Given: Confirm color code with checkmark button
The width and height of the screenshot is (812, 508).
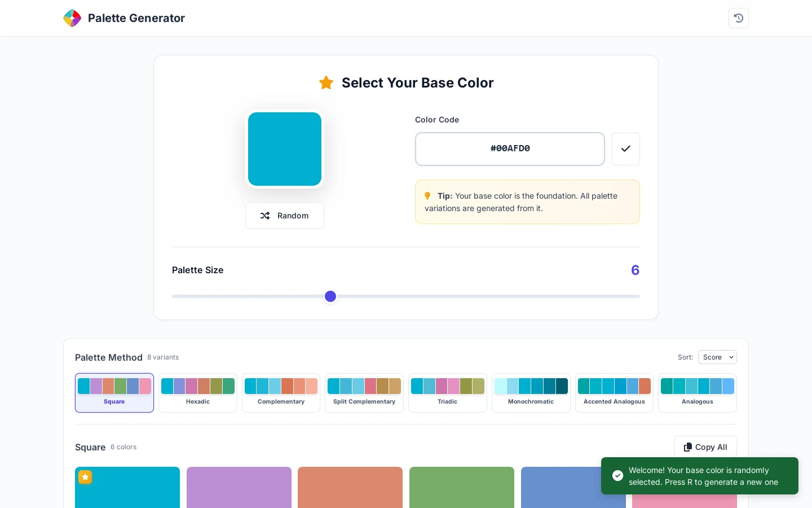Looking at the screenshot, I should point(626,149).
